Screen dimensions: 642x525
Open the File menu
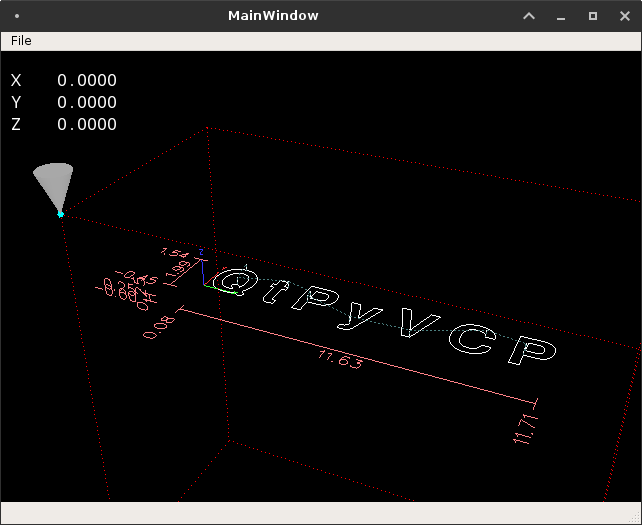click(21, 41)
